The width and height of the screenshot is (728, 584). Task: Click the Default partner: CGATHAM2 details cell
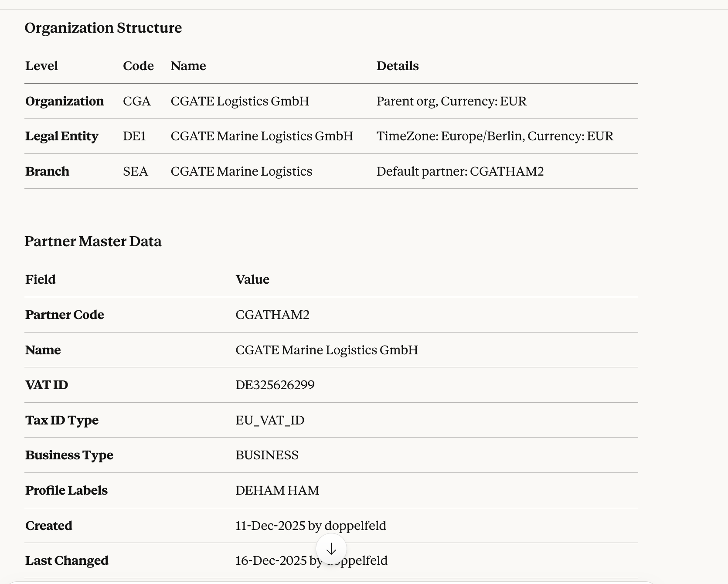(x=460, y=171)
